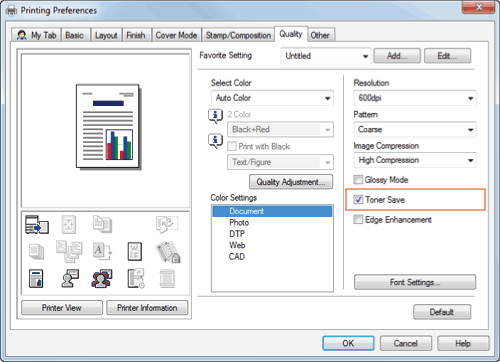Click the document page preview thumbnail
Viewport: 500px width, 362px height.
click(108, 126)
